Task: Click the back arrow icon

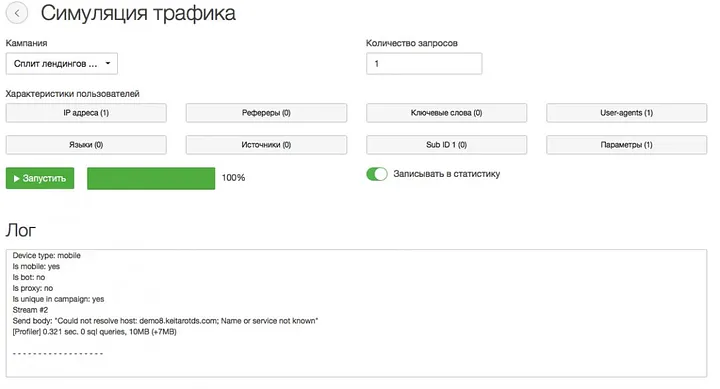Action: click(17, 13)
